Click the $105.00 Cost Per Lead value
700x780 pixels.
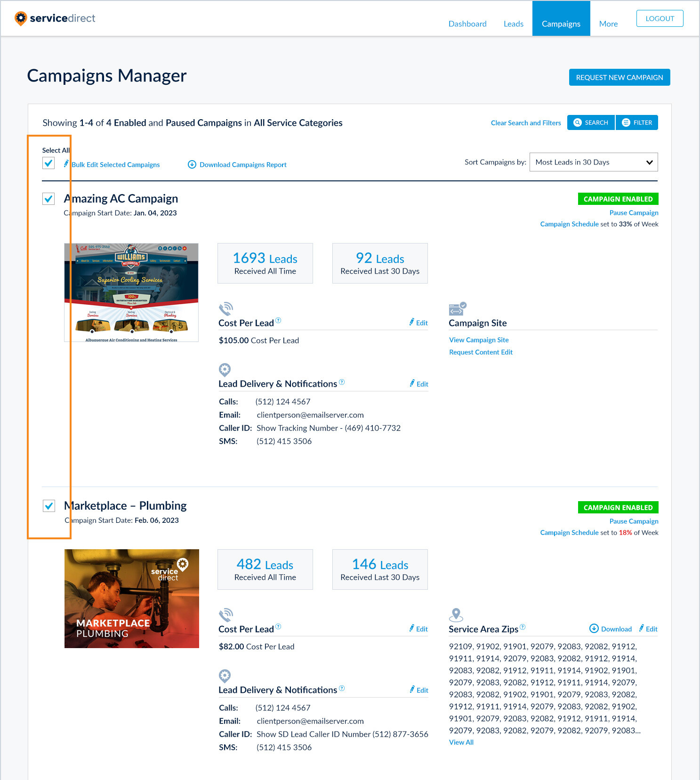pyautogui.click(x=258, y=340)
